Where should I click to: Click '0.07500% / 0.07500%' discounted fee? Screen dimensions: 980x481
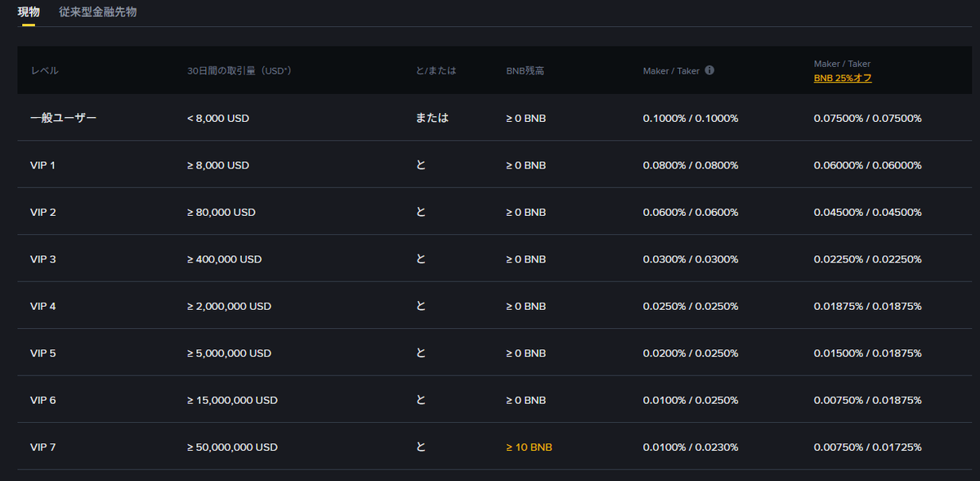click(867, 118)
